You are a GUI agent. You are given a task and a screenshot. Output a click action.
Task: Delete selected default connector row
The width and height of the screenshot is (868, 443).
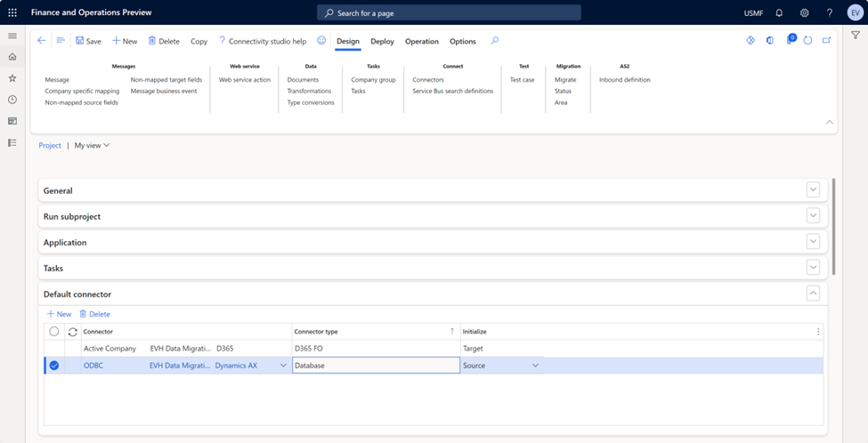(x=94, y=314)
